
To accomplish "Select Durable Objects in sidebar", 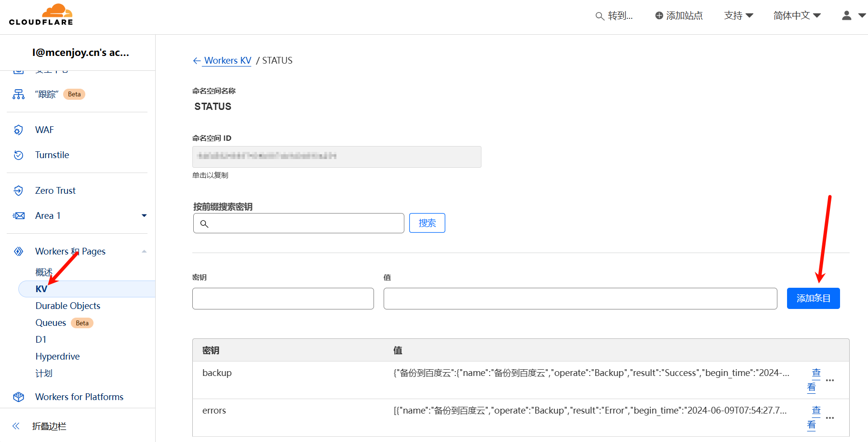I will tap(68, 306).
